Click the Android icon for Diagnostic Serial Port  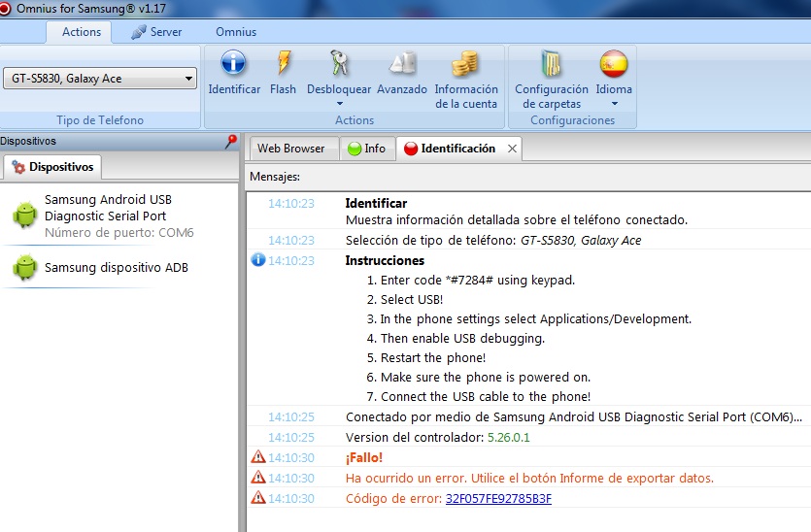(25, 215)
